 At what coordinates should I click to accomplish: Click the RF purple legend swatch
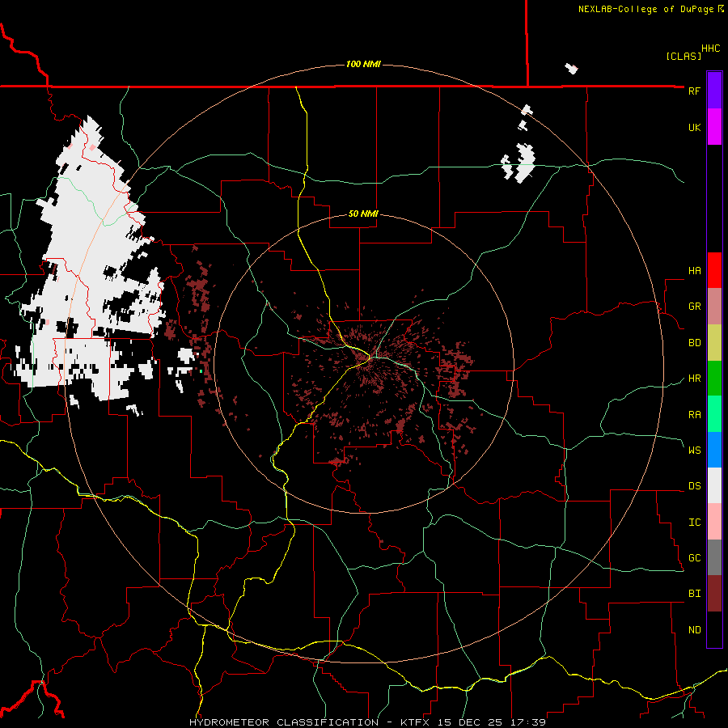[x=714, y=91]
